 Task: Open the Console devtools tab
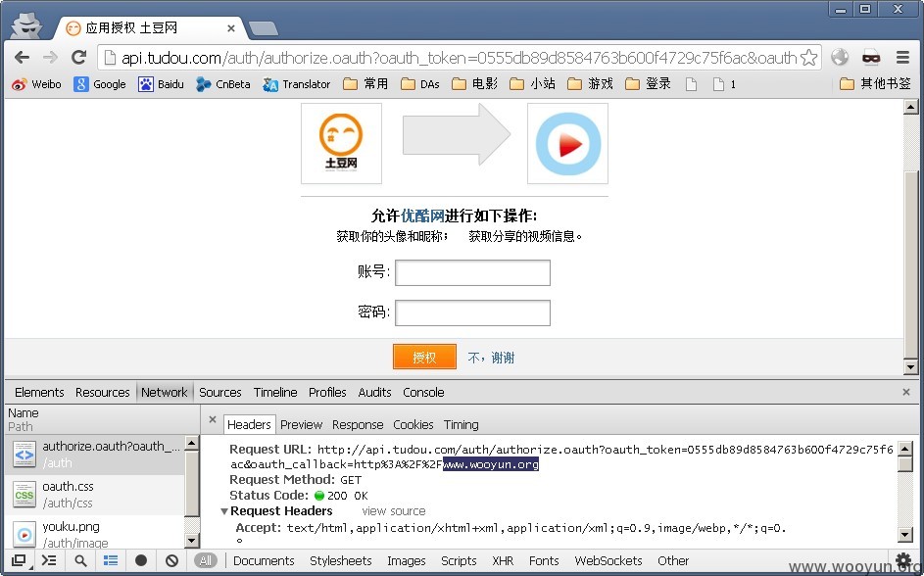click(423, 392)
